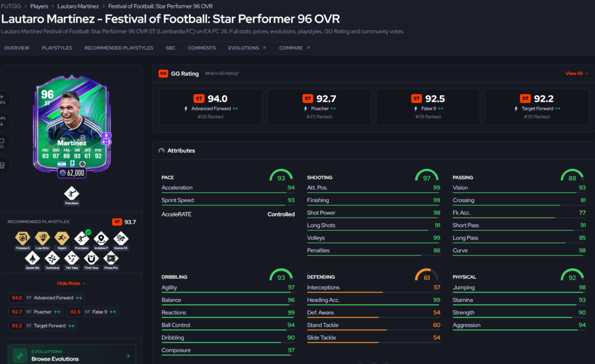Collapse the Hide Roles section

71,283
